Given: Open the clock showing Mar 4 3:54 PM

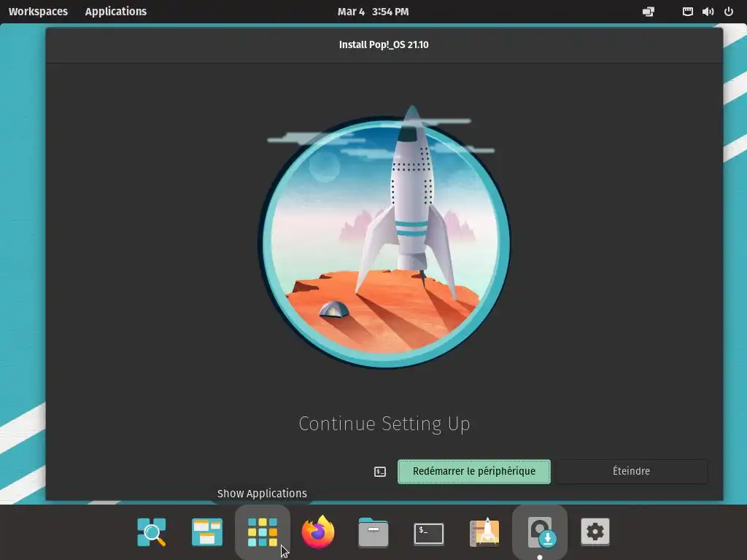Looking at the screenshot, I should click(373, 12).
